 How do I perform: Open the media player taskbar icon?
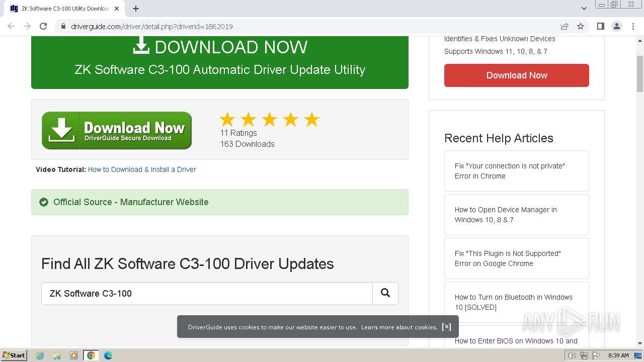[x=74, y=355]
